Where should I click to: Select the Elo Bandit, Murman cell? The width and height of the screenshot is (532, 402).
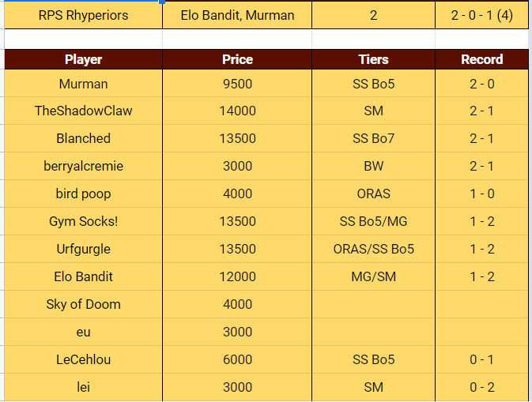tap(237, 15)
